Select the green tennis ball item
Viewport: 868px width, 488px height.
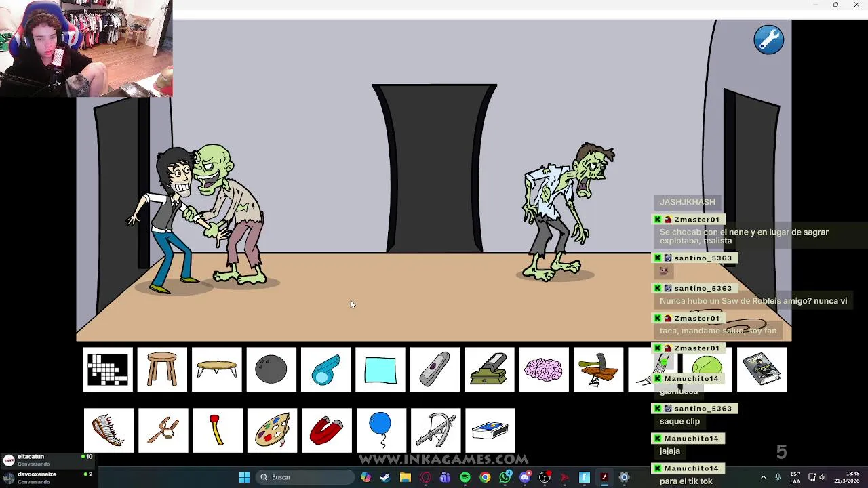click(707, 369)
